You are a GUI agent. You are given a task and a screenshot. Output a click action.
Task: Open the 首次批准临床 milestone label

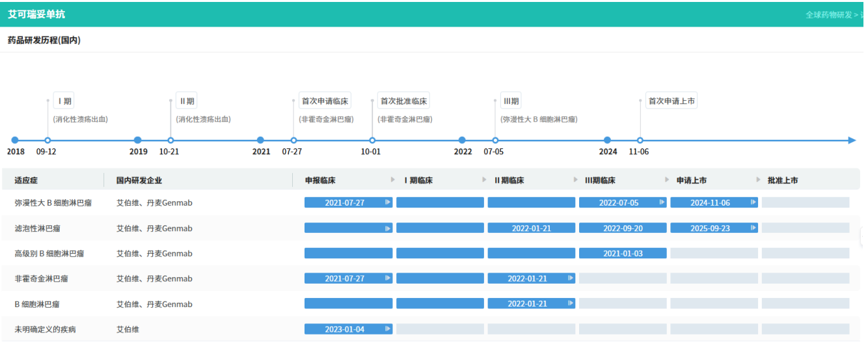click(x=403, y=101)
